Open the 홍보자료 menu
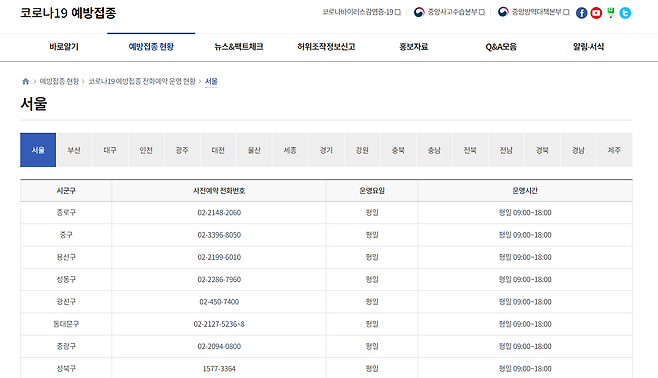This screenshot has width=658, height=378. coord(413,47)
